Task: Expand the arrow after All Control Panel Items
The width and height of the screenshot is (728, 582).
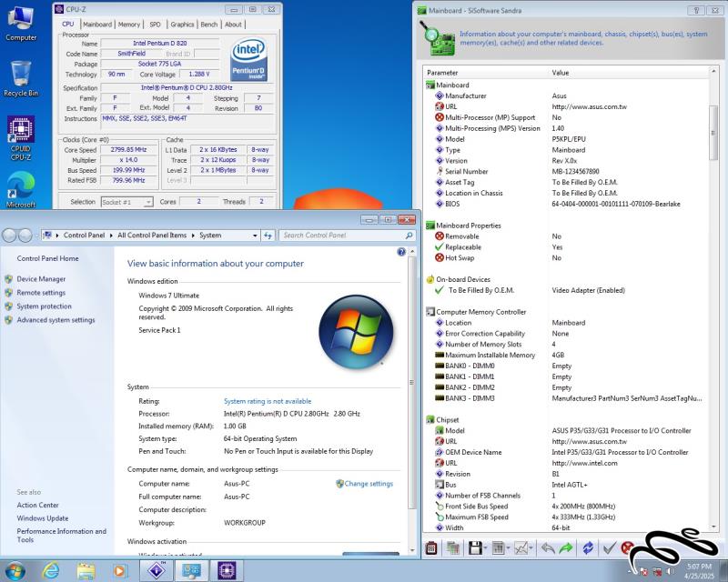Action: (193, 236)
